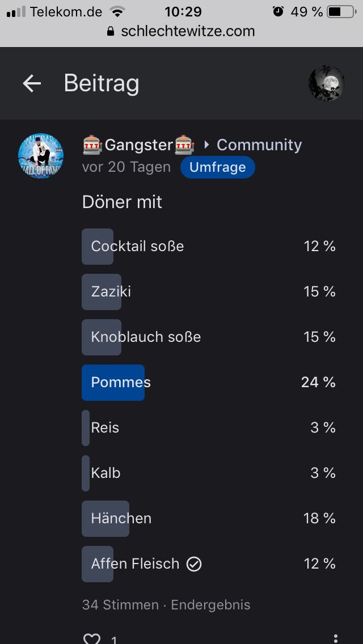Choose the Knoblauch soße poll option

click(x=209, y=337)
